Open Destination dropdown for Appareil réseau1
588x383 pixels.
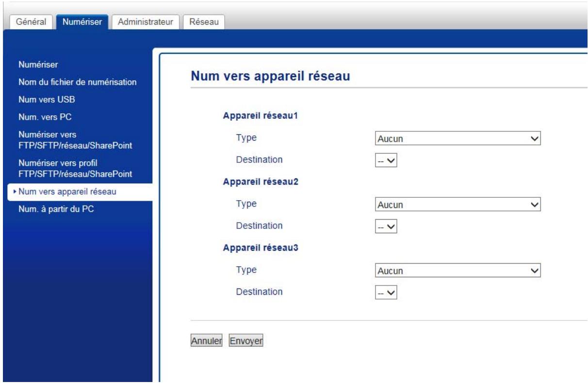pos(386,160)
